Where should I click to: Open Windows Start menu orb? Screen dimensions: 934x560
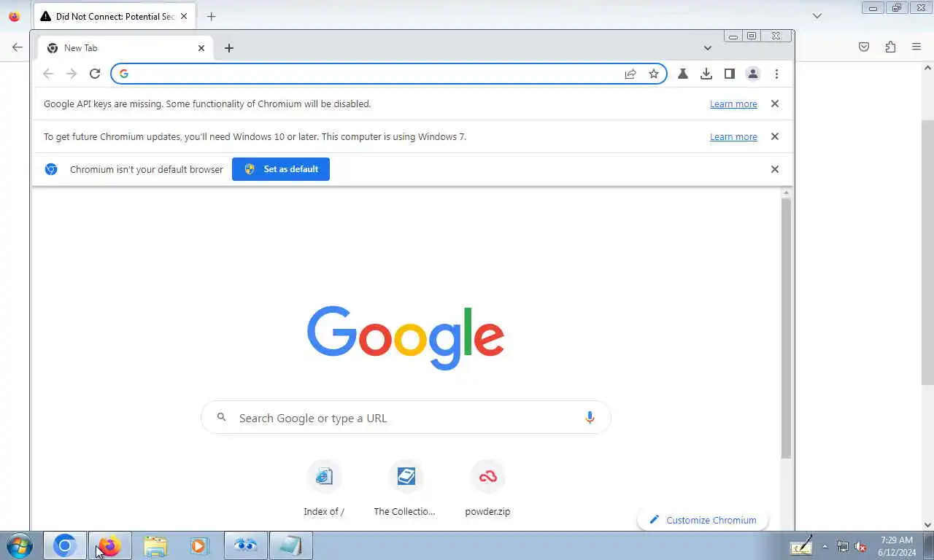pyautogui.click(x=20, y=545)
